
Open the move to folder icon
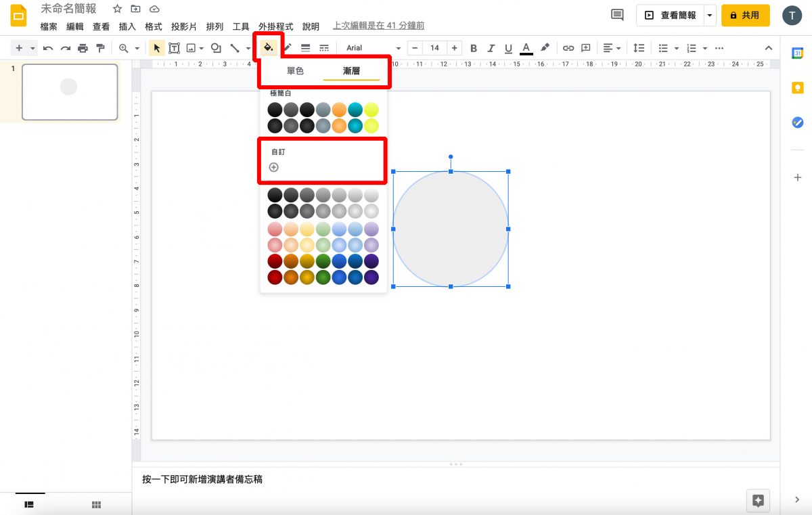[136, 9]
